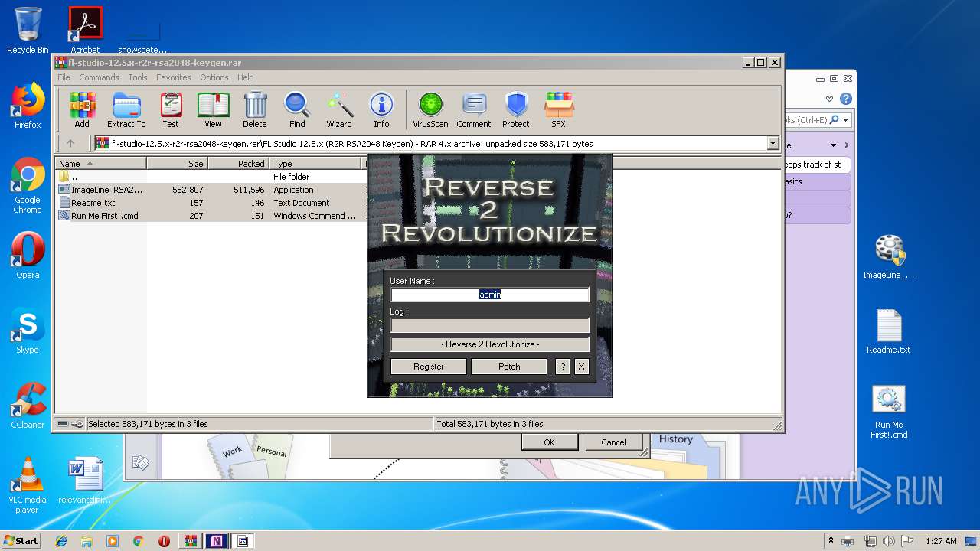This screenshot has height=551, width=980.
Task: Open ImageLine_... file on desktop
Action: pyautogui.click(x=889, y=257)
